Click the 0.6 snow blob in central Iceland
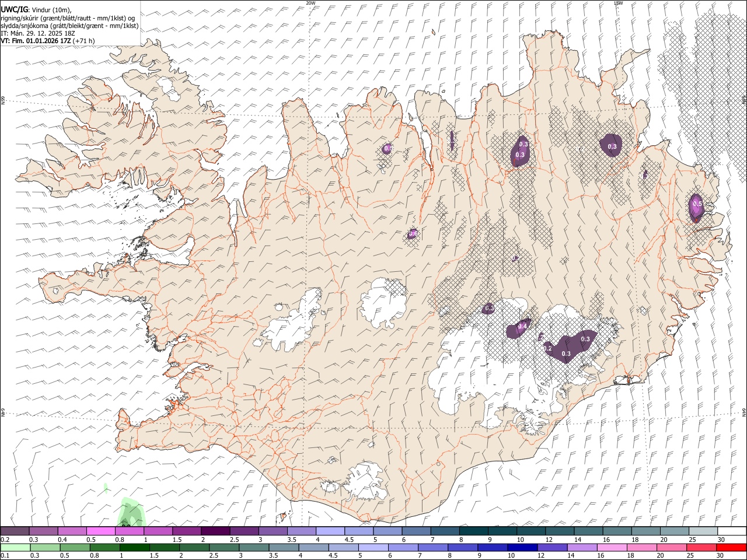This screenshot has height=560, width=747. coord(413,234)
